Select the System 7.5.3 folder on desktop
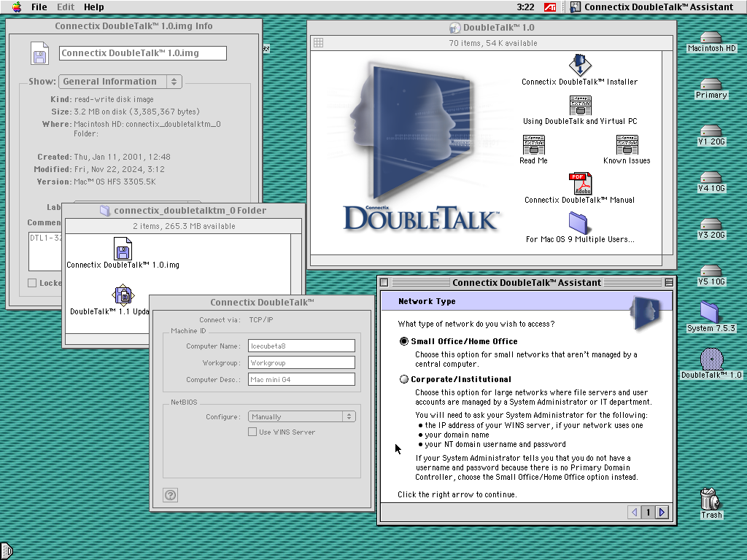This screenshot has height=560, width=747. 710,312
